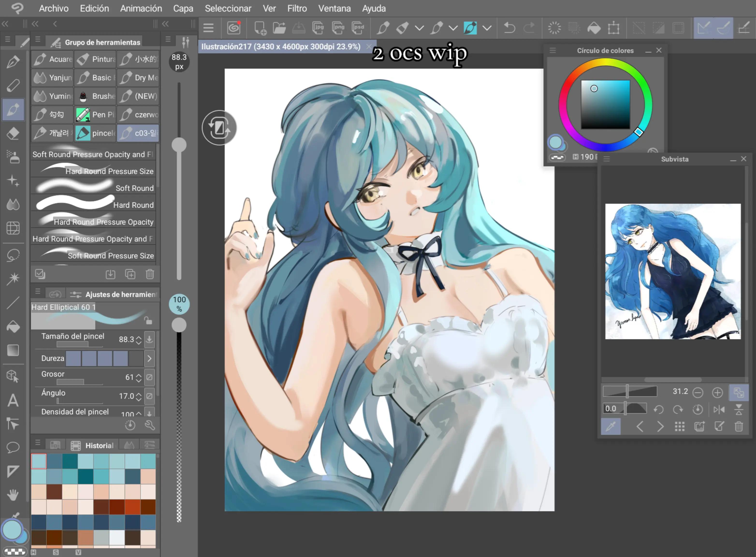This screenshot has width=756, height=557.
Task: Click the New canvas icon in command bar
Action: (260, 28)
